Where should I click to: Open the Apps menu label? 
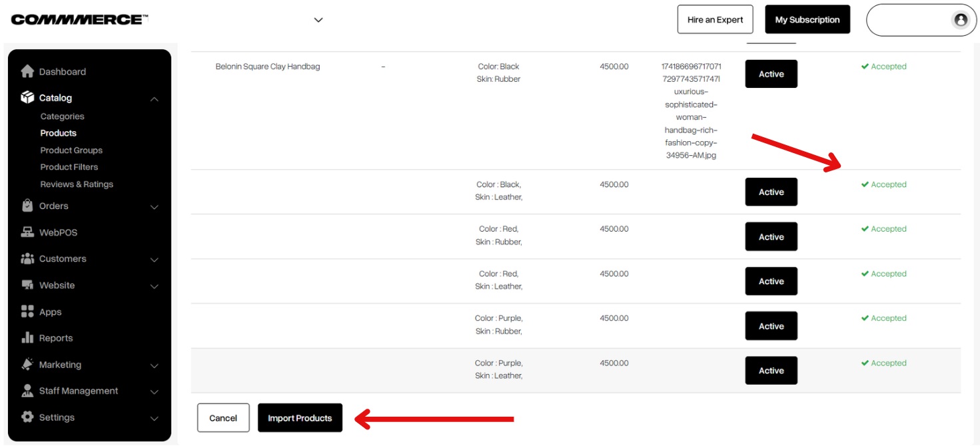(50, 312)
